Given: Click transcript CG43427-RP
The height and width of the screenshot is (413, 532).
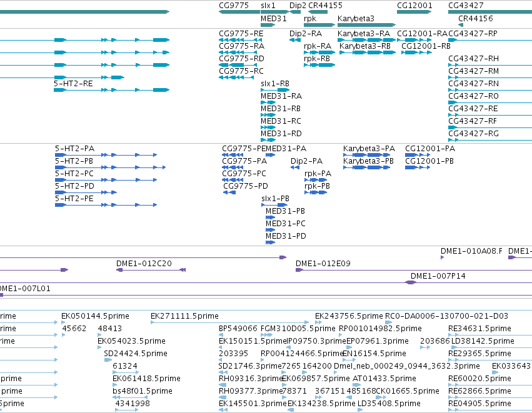Looking at the screenshot, I should pos(473,34).
